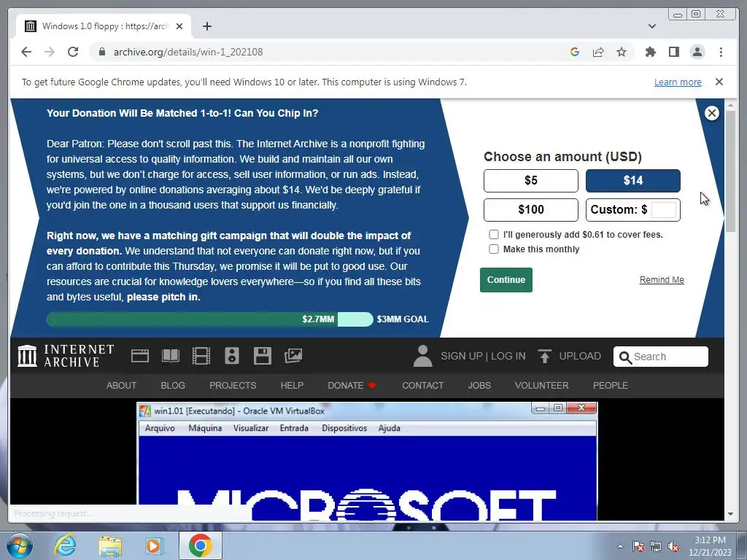Viewport: 747px width, 560px height.
Task: Open the PROJECTS menu item
Action: (233, 385)
